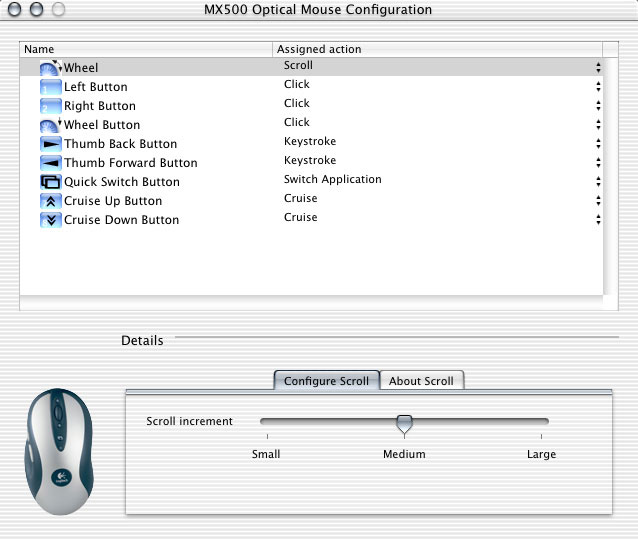Screen dimensions: 638x540
Task: Select the Right Button row label
Action: tap(100, 106)
